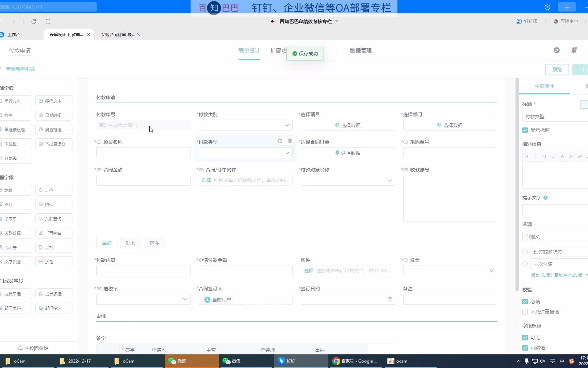
Task: Toggle the 可见 permission checkbox
Action: 525,338
